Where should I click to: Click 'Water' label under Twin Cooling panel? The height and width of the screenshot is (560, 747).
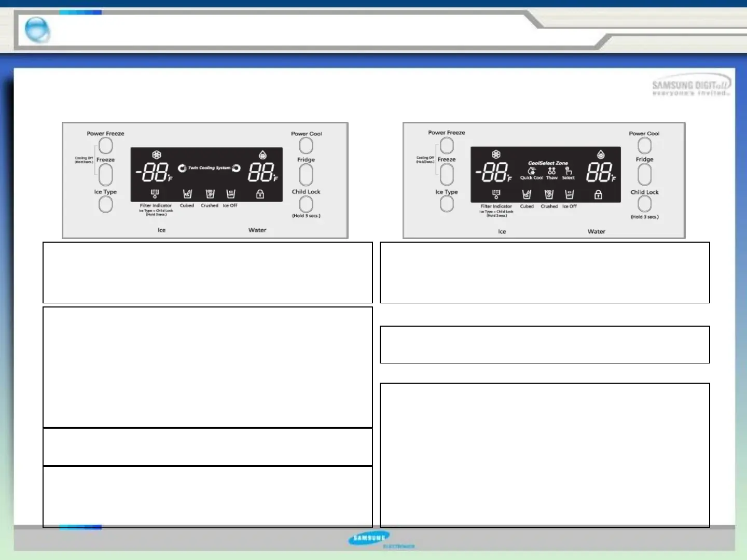click(257, 230)
